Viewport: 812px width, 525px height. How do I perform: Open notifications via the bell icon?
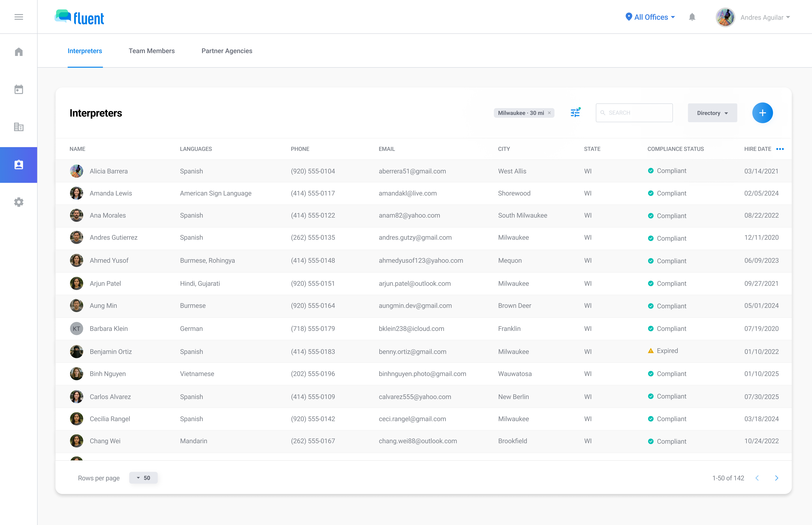pyautogui.click(x=692, y=17)
